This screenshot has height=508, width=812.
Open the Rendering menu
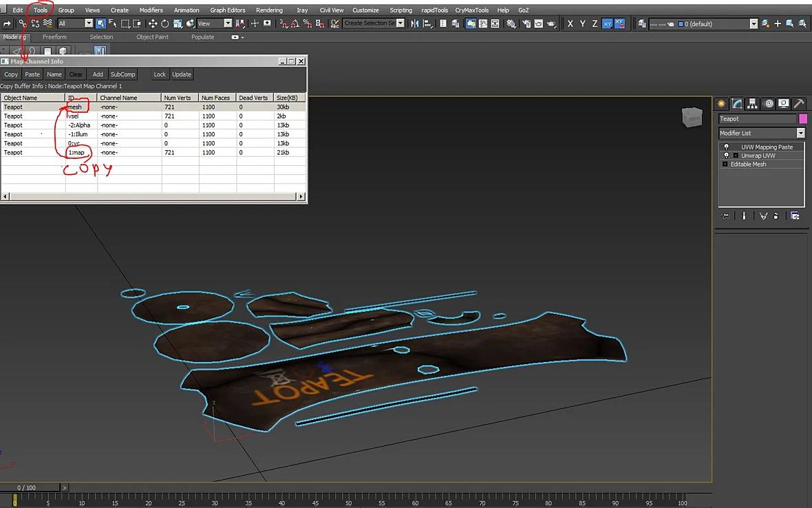(269, 10)
